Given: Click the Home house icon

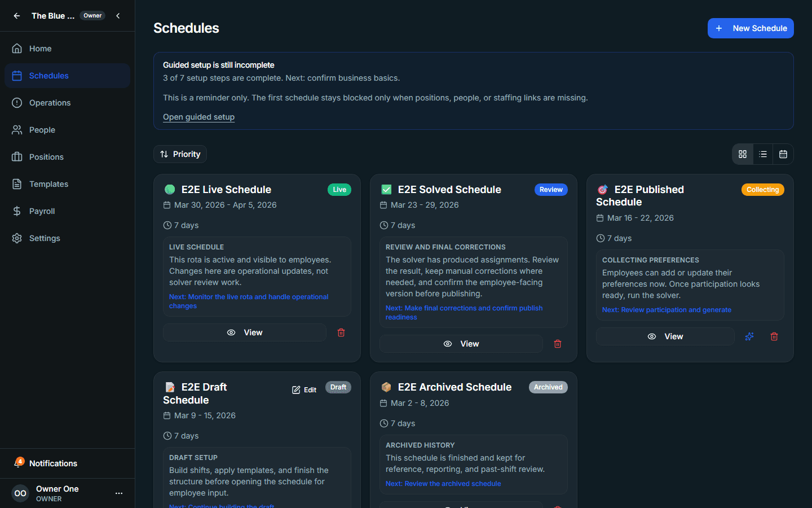Looking at the screenshot, I should (x=17, y=49).
